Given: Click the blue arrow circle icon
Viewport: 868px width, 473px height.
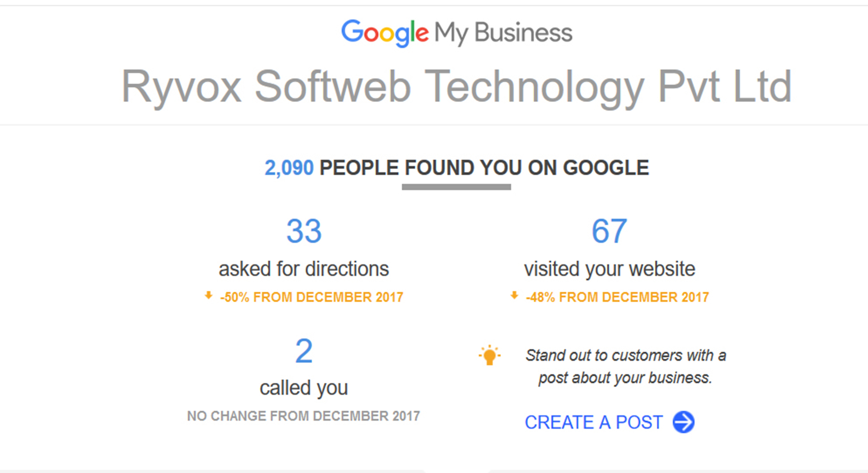Looking at the screenshot, I should (683, 422).
